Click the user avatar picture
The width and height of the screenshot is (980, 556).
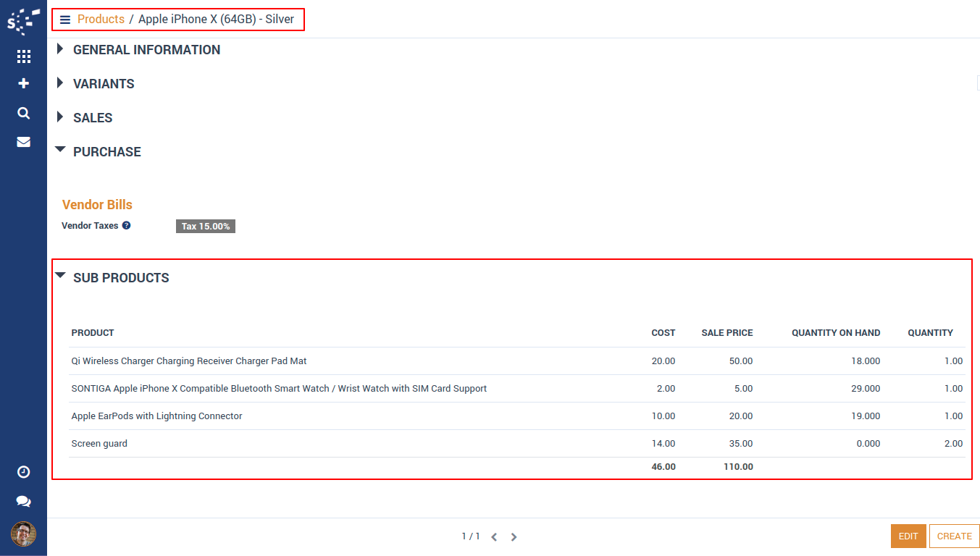[23, 534]
